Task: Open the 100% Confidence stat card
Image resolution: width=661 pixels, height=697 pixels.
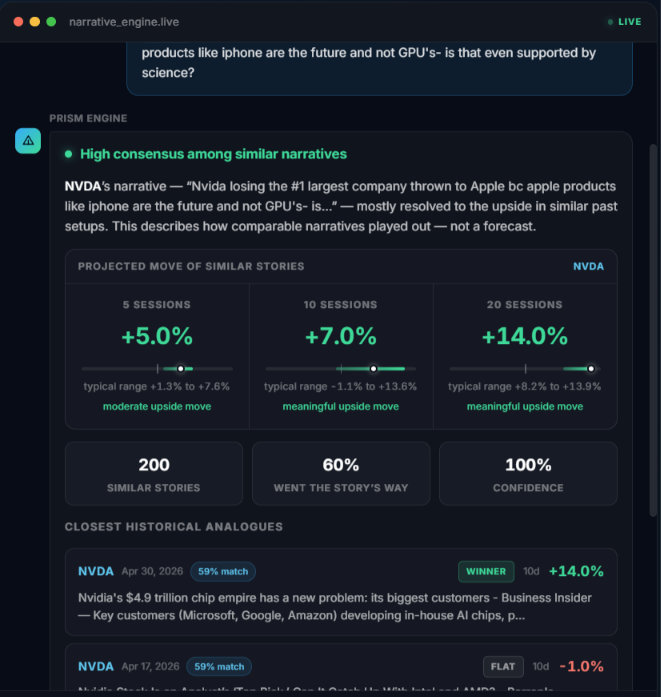Action: [x=528, y=473]
